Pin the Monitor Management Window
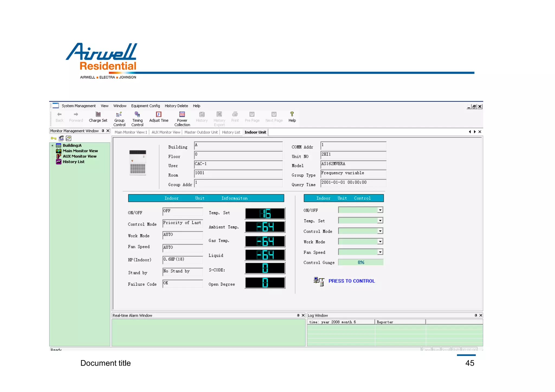This screenshot has height=392, width=555. [x=103, y=131]
